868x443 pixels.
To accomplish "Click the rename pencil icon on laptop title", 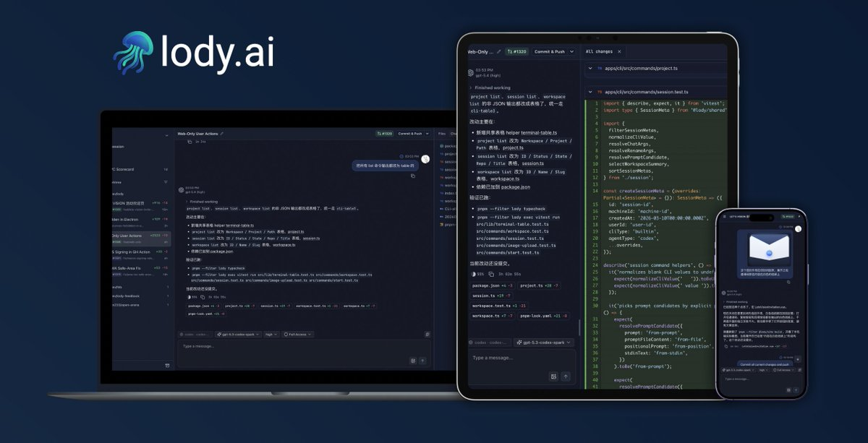I will (222, 134).
